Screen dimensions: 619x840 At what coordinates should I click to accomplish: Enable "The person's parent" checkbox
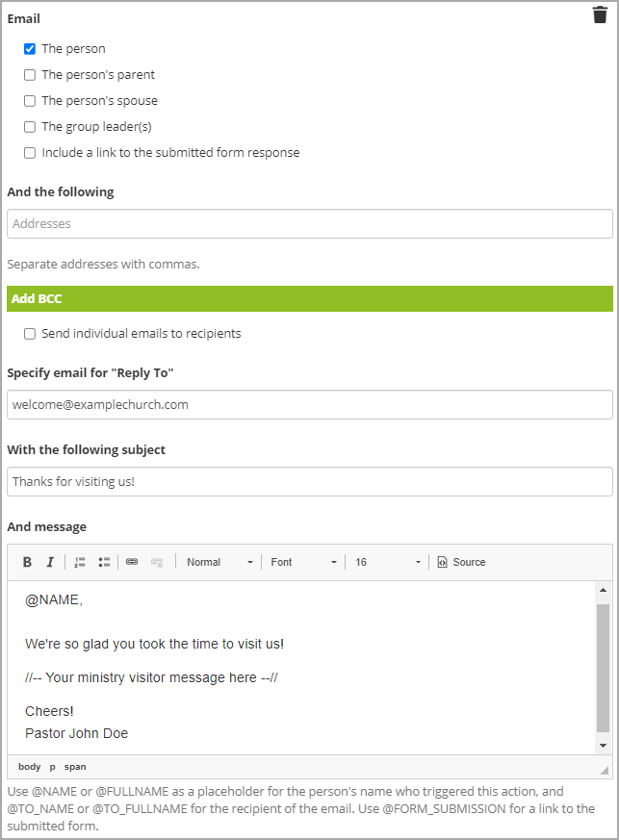pos(30,75)
